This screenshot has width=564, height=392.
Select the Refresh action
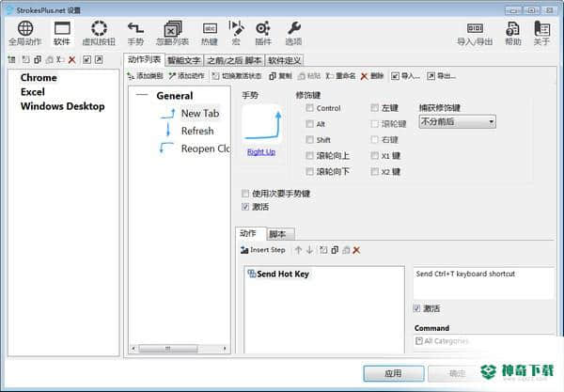click(197, 131)
